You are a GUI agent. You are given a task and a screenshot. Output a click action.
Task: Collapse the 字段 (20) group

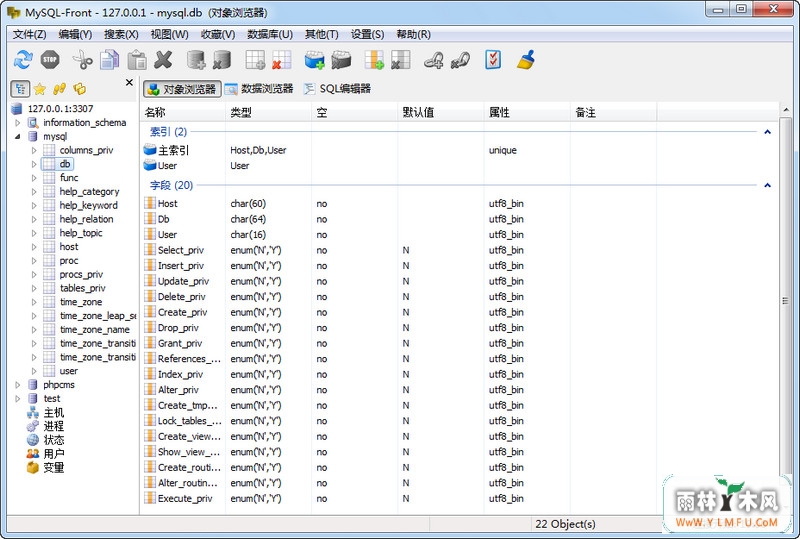767,185
